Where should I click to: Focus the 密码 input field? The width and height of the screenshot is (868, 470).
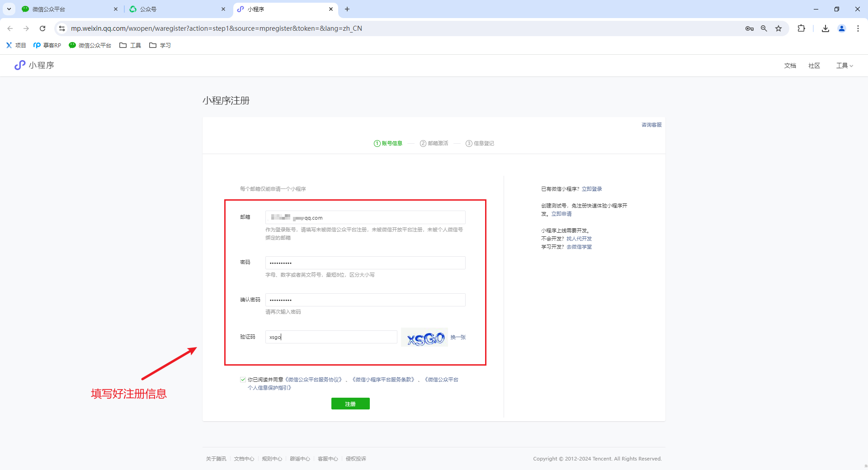click(365, 263)
